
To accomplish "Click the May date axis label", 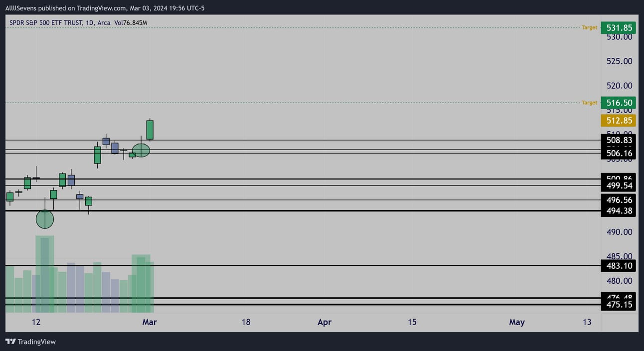I will [517, 322].
